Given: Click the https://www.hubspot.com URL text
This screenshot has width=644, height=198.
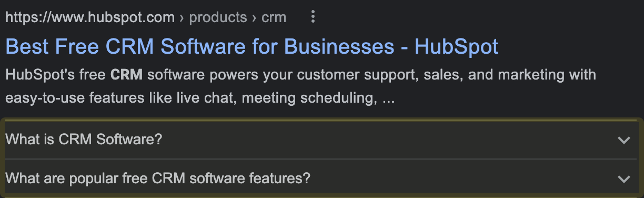Looking at the screenshot, I should coord(90,17).
